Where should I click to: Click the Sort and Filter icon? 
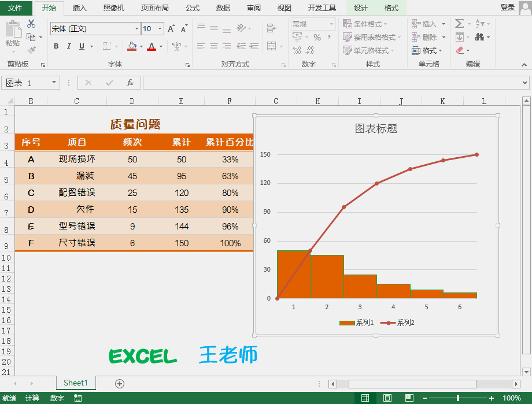(480, 24)
